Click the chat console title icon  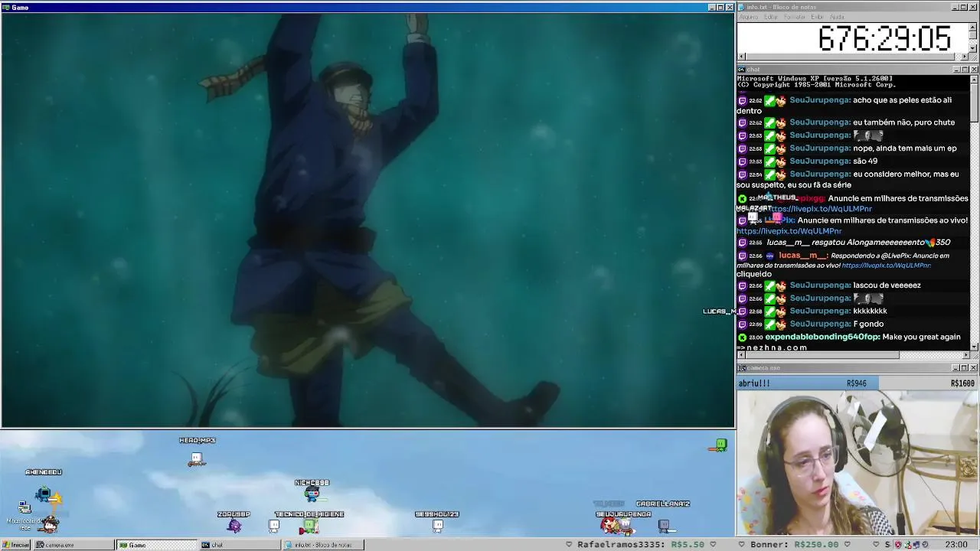tap(742, 70)
